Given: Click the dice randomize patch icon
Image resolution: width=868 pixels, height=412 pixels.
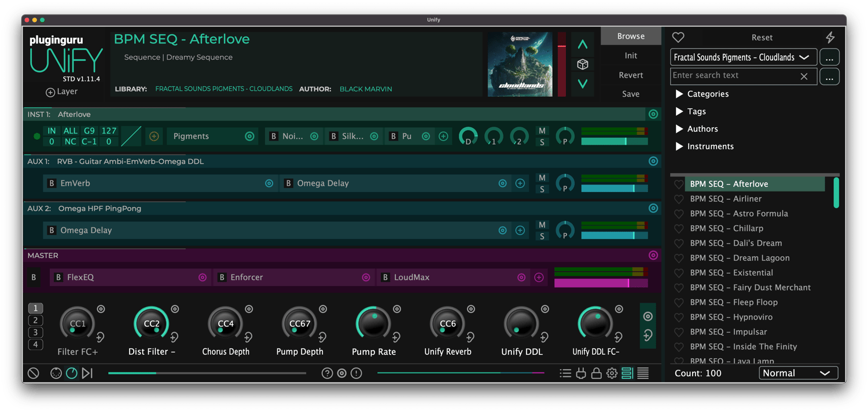Looking at the screenshot, I should click(583, 64).
